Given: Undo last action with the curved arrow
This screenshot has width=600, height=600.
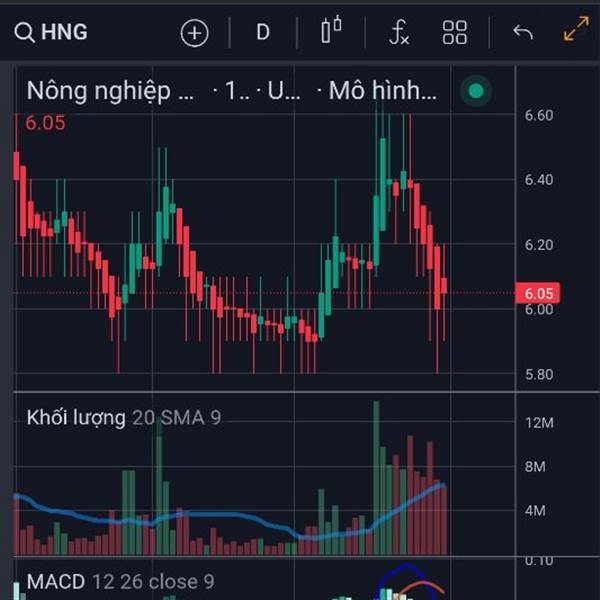Looking at the screenshot, I should click(x=523, y=32).
